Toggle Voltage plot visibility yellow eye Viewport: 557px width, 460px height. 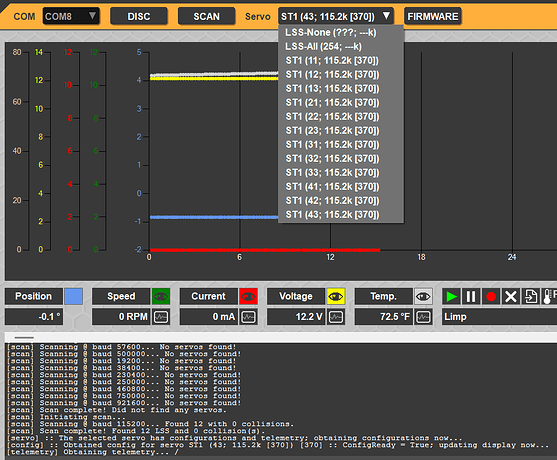point(336,296)
